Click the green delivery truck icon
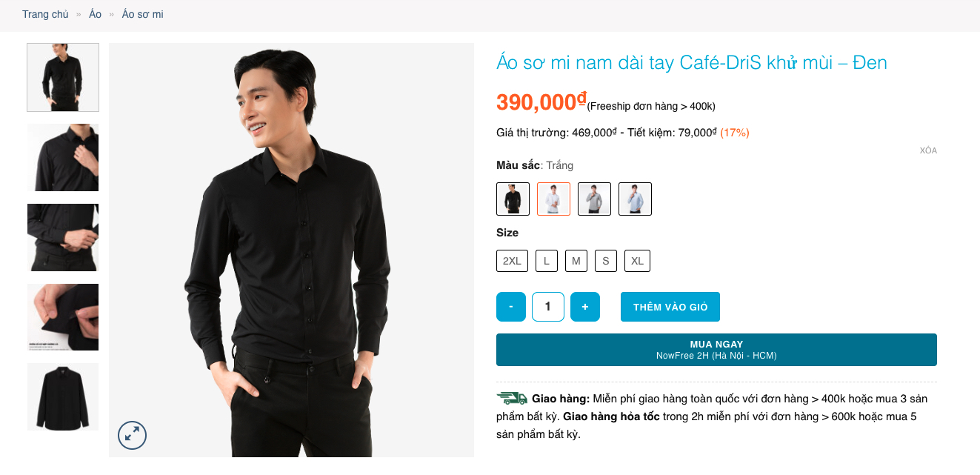 pos(512,398)
